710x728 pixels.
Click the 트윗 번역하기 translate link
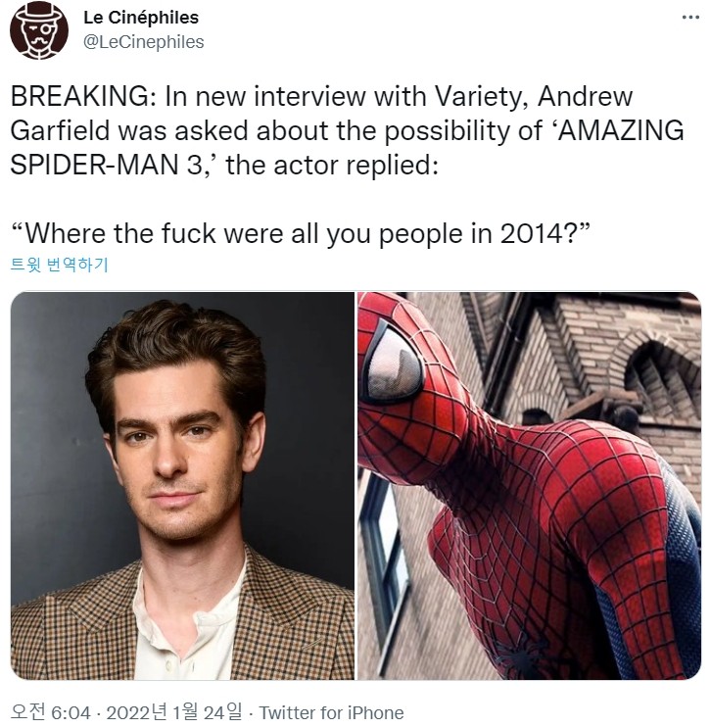[x=60, y=265]
